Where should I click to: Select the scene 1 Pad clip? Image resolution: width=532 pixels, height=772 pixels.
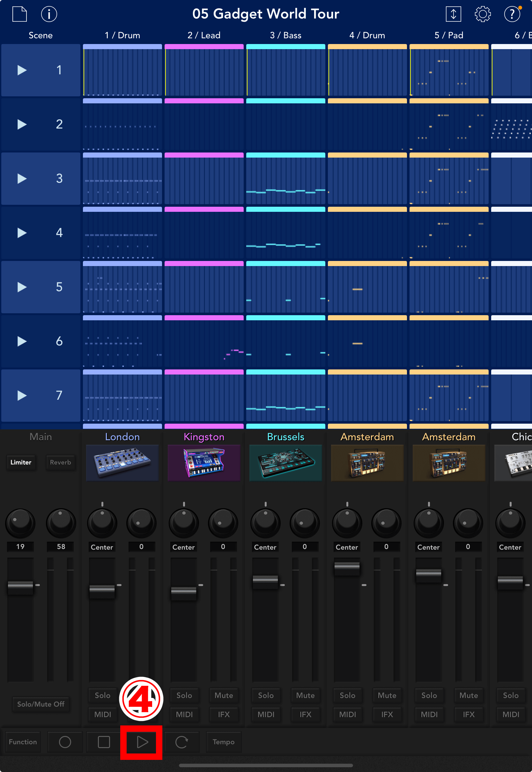point(449,70)
